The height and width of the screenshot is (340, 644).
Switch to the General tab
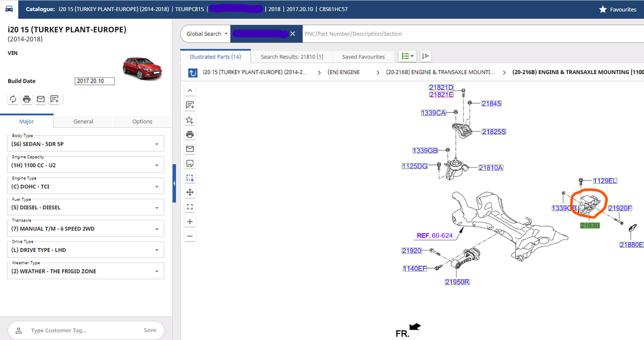click(83, 121)
